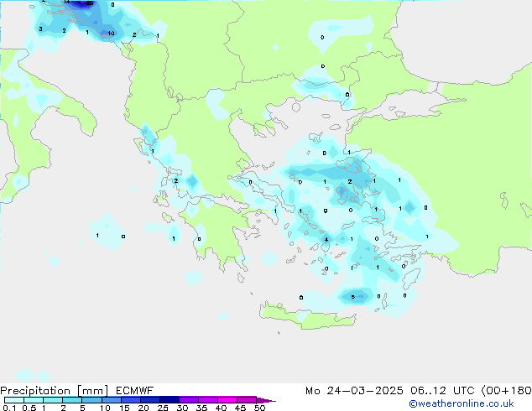Click the "3" precipitation value on the map
This screenshot has width=532, height=411.
(x=41, y=29)
